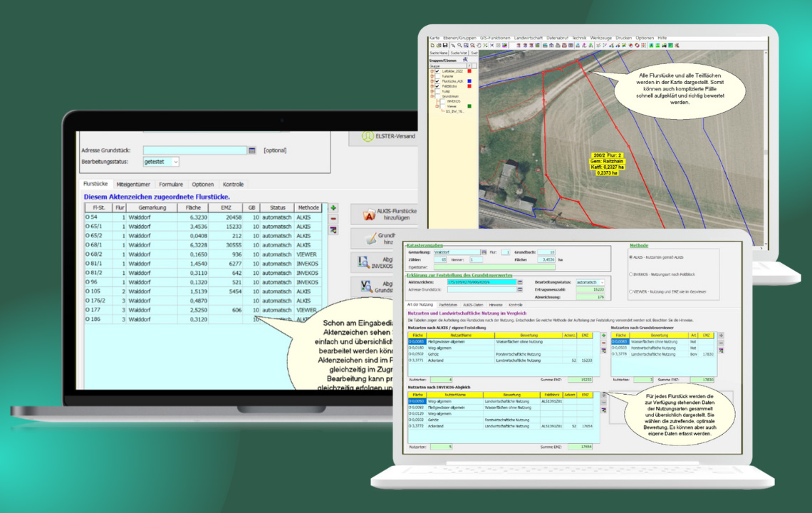Select row with Flurstück 105

pos(203,291)
